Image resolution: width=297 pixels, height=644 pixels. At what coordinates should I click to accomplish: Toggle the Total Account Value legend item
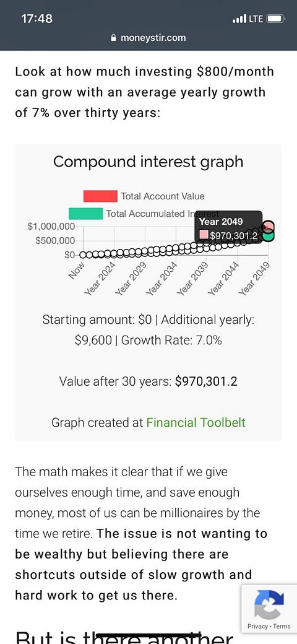144,196
